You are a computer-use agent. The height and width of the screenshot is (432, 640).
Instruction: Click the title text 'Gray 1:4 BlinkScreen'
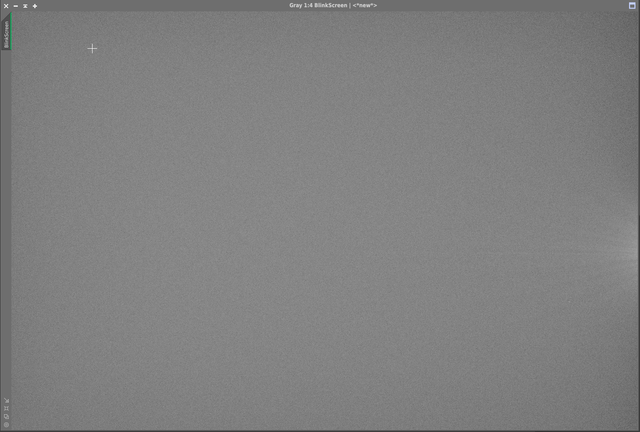(x=318, y=5)
